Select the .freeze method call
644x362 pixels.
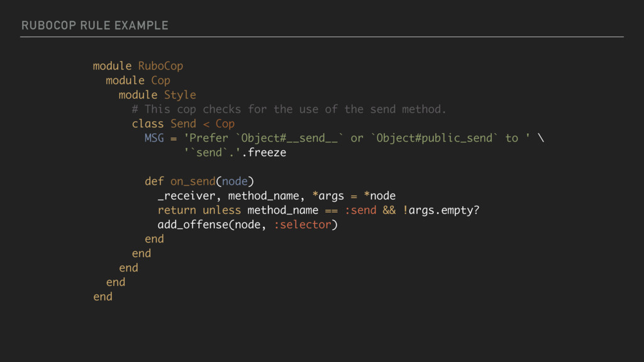(x=264, y=153)
